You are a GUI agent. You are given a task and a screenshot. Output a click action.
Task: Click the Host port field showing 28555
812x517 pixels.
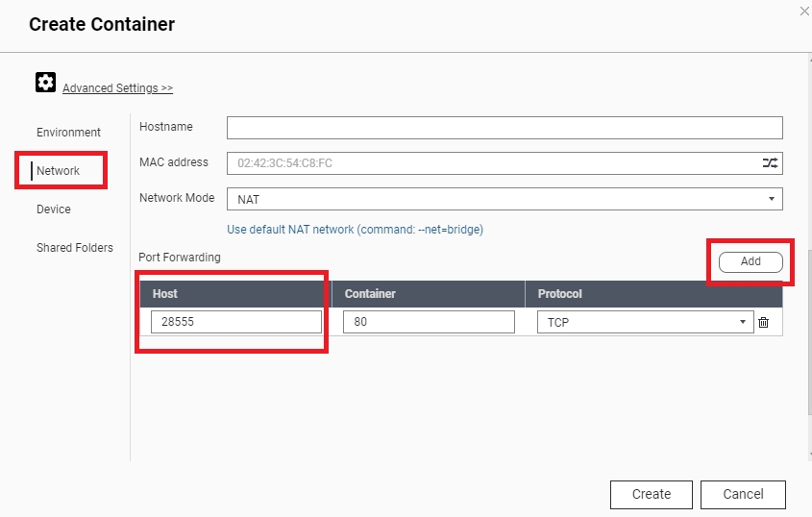(235, 323)
